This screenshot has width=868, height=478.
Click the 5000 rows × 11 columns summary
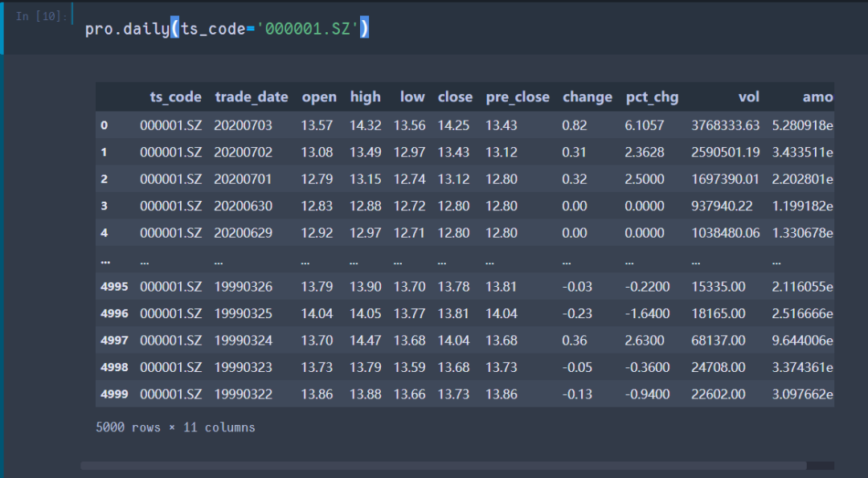click(x=175, y=427)
